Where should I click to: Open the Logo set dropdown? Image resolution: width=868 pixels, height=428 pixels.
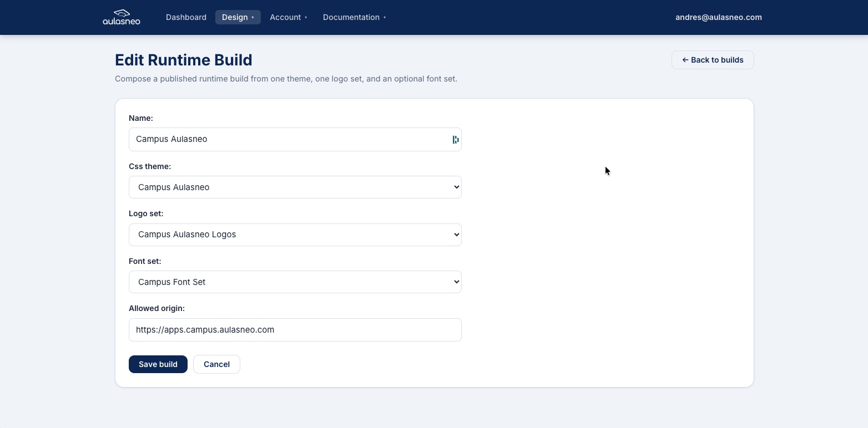(295, 235)
